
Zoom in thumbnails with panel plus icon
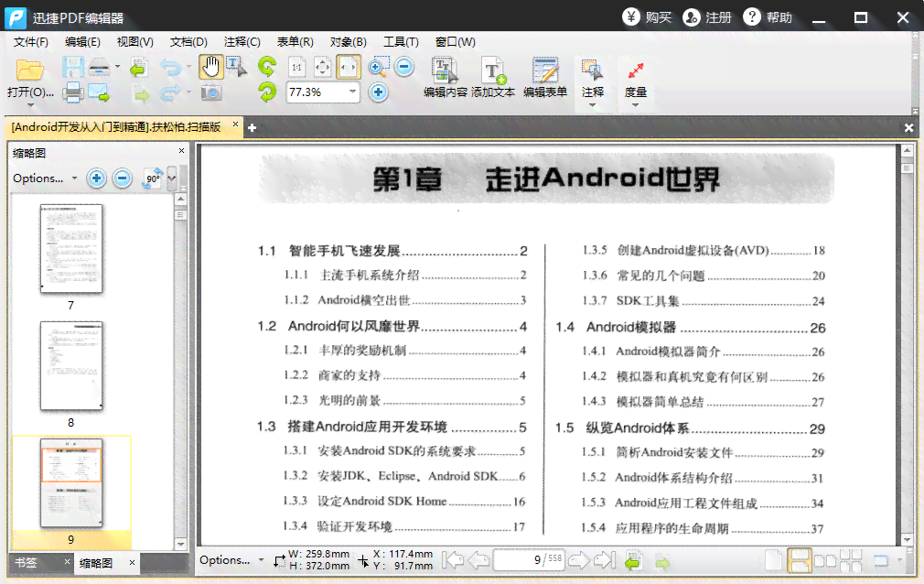(x=96, y=178)
